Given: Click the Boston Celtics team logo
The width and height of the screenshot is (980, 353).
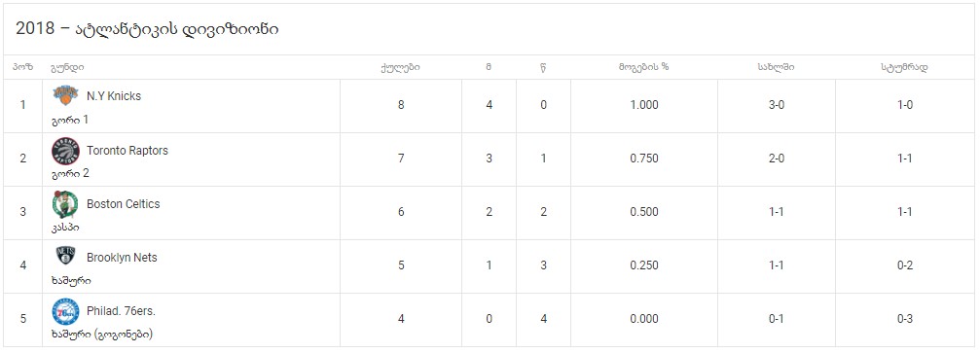Looking at the screenshot, I should coord(65,204).
